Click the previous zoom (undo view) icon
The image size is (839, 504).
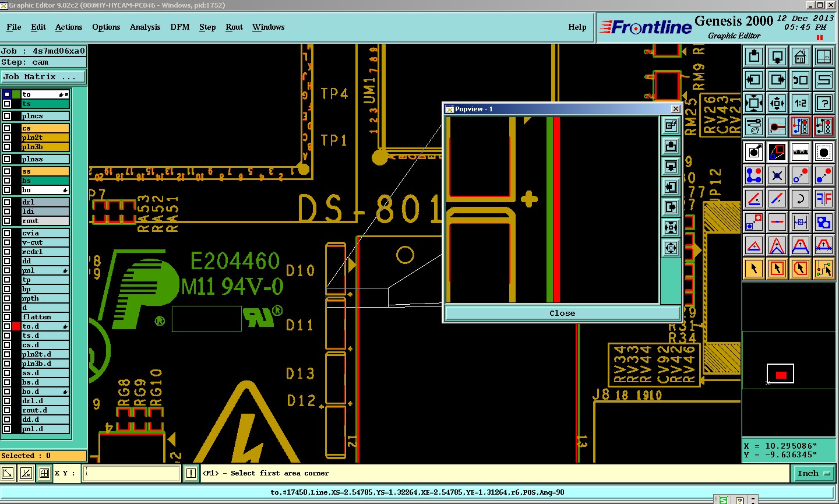click(801, 80)
